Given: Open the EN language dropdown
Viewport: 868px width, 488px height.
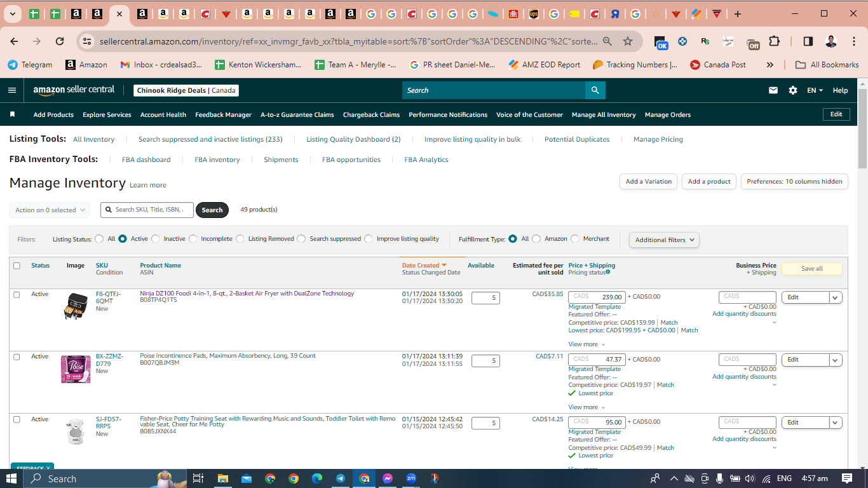Looking at the screenshot, I should tap(815, 90).
